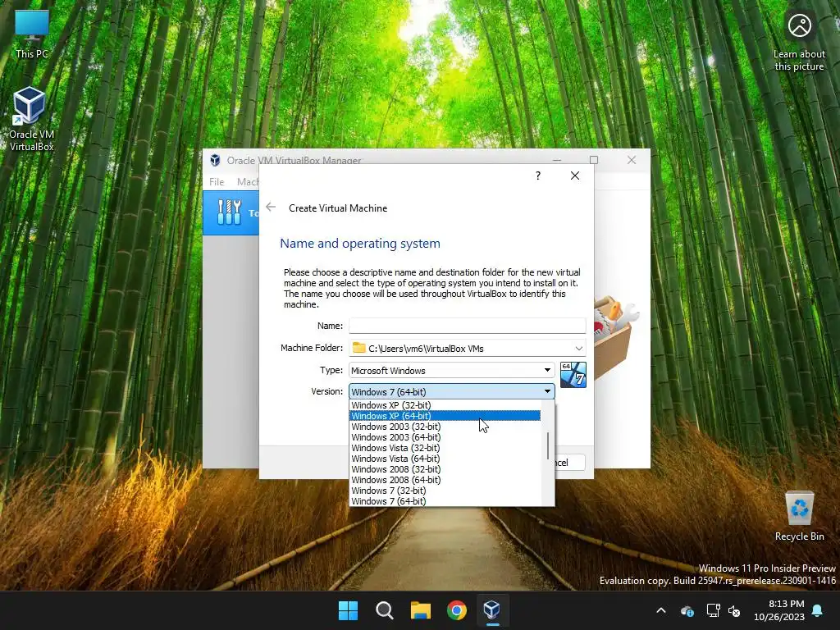Click the back arrow in Create Virtual Machine
Screen dimensions: 840x630
[x=271, y=208]
